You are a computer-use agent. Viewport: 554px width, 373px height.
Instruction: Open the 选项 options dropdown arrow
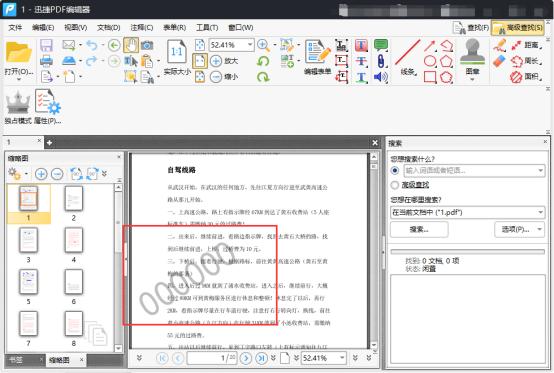pyautogui.click(x=540, y=229)
